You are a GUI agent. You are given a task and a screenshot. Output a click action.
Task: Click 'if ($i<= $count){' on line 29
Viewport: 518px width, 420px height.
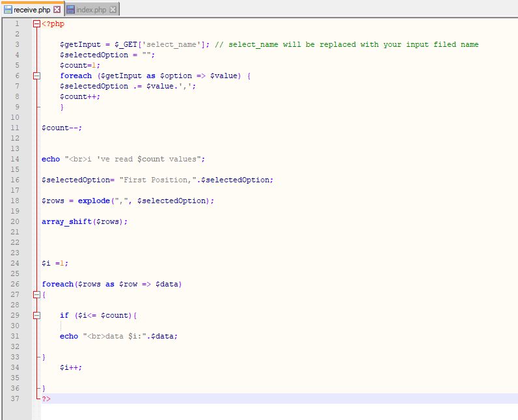tap(98, 315)
